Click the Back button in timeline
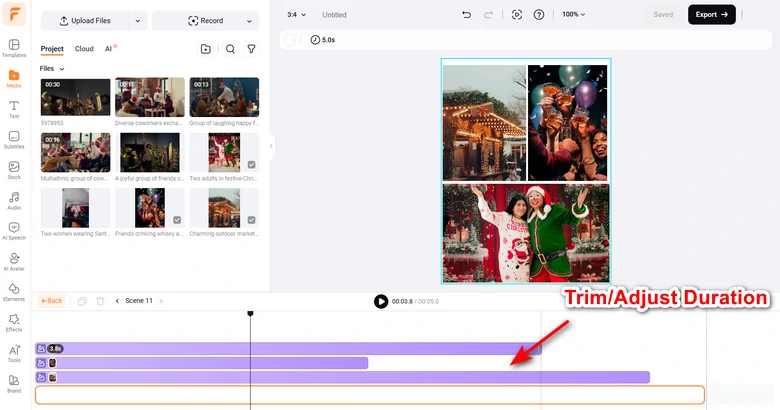 (x=52, y=301)
